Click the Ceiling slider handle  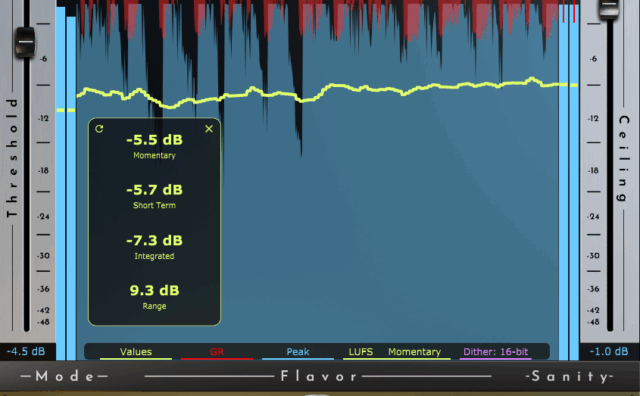609,7
